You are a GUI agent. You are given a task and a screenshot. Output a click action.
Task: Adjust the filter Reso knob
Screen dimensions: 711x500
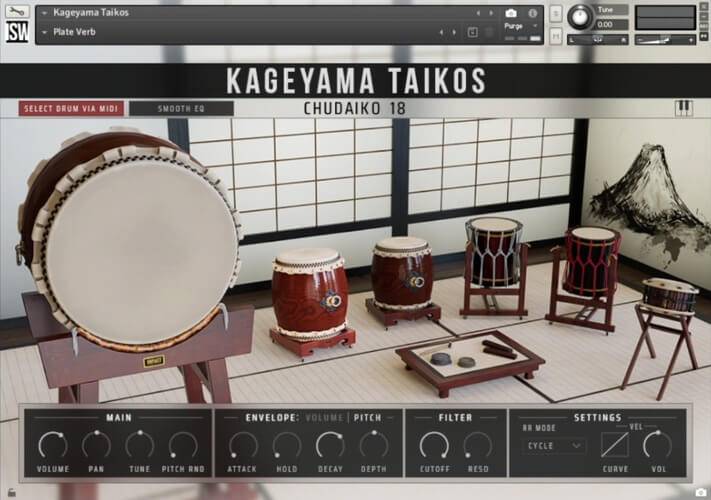[478, 445]
